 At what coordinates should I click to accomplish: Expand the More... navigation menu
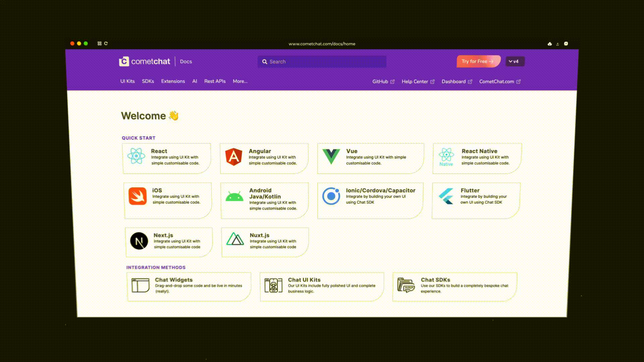(x=240, y=81)
